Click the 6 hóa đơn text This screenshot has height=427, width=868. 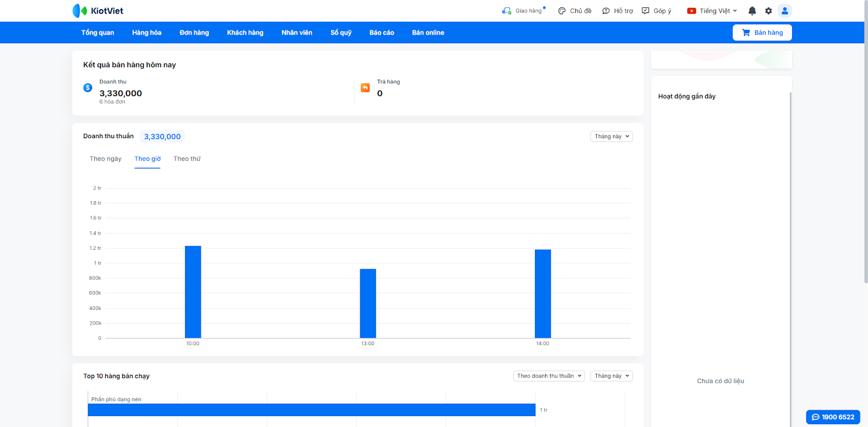(x=112, y=102)
